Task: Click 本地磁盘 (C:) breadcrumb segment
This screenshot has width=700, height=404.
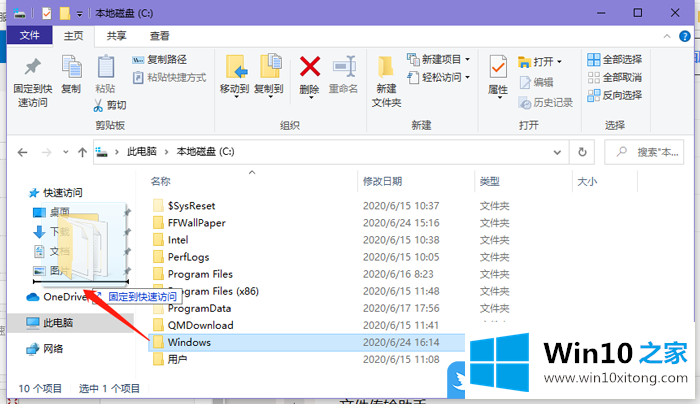Action: point(205,152)
